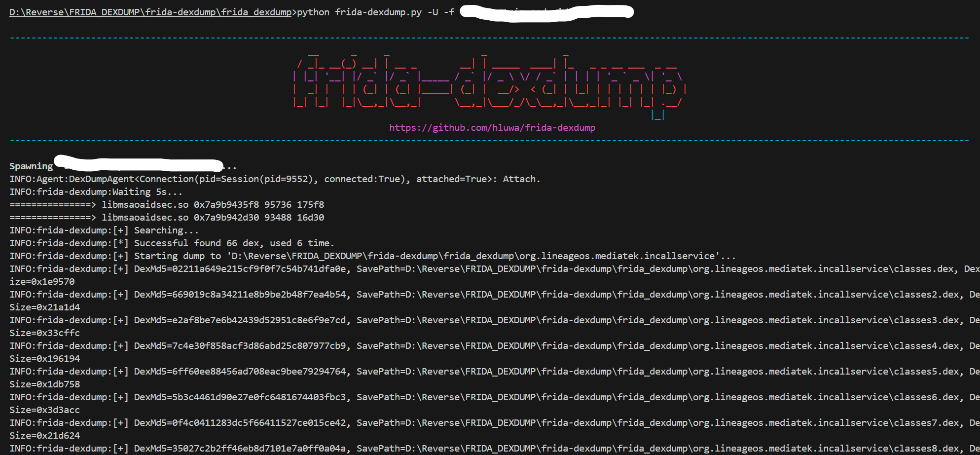Click the redacted package name after -f
This screenshot has width=980, height=455.
pyautogui.click(x=546, y=12)
